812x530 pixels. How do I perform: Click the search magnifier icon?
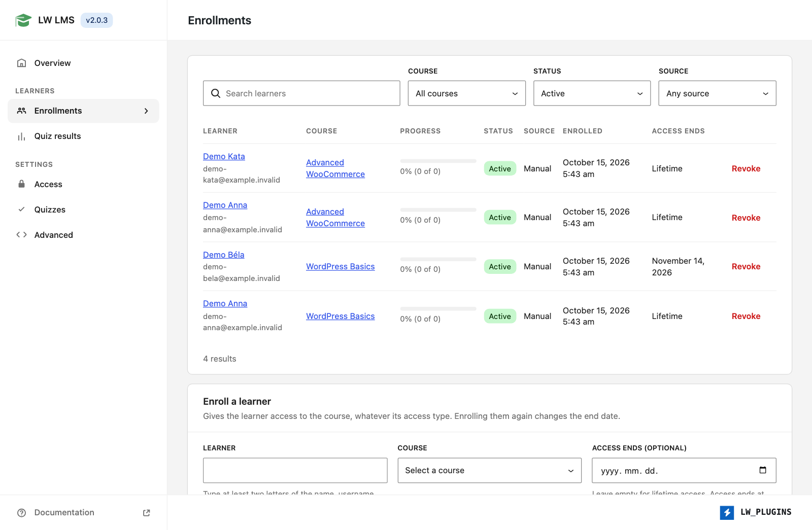216,93
